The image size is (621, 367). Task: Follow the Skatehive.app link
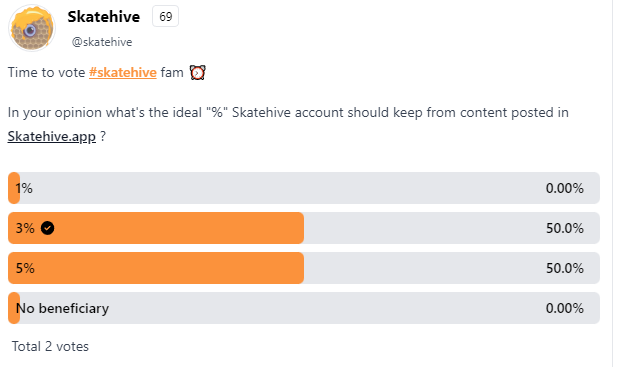click(x=51, y=136)
